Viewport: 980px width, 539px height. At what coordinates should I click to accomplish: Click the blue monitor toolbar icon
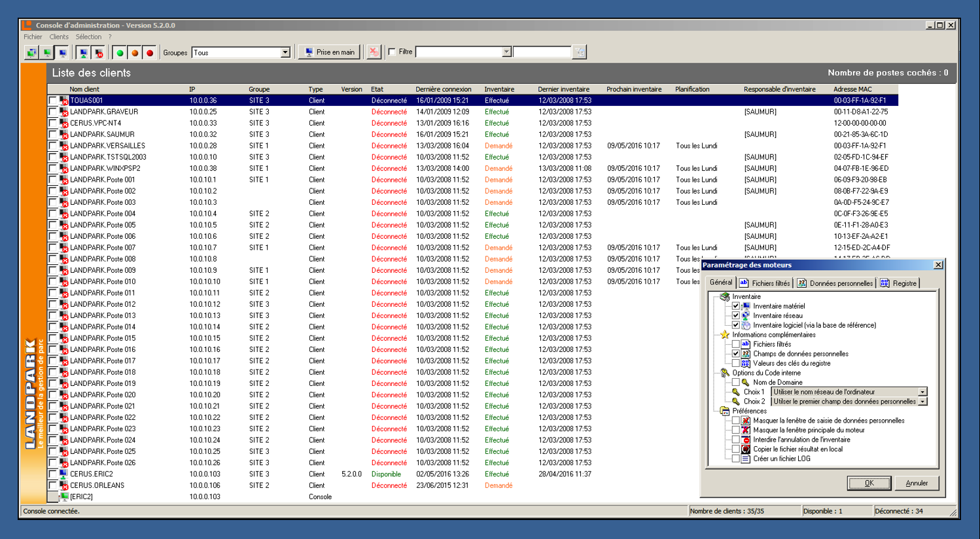(63, 53)
